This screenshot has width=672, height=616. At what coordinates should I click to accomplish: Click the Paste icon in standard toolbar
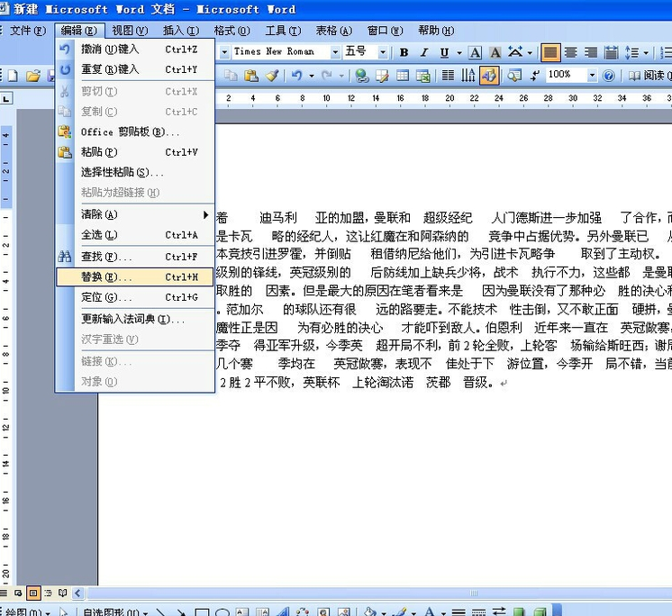pos(251,76)
